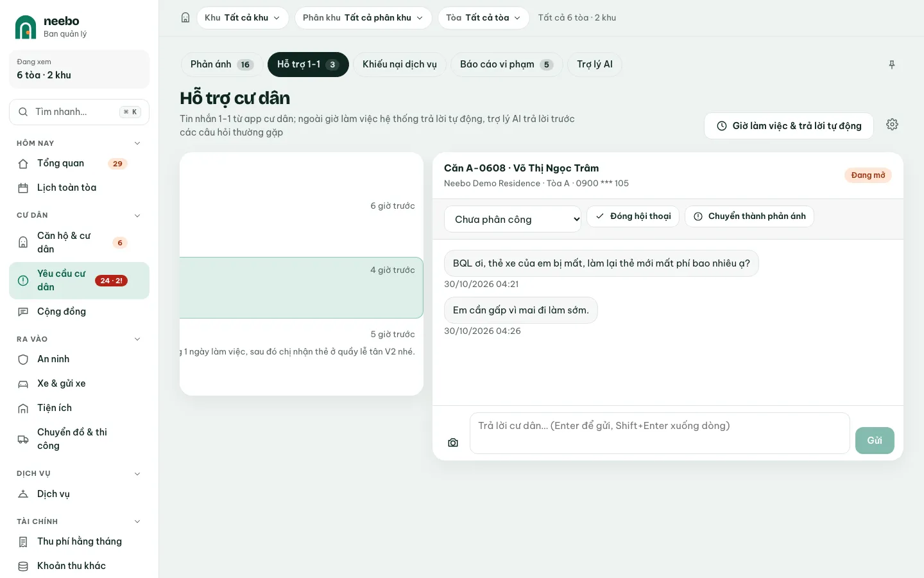The image size is (924, 578).
Task: Open the Chưa phân công assignee dropdown
Action: [513, 219]
